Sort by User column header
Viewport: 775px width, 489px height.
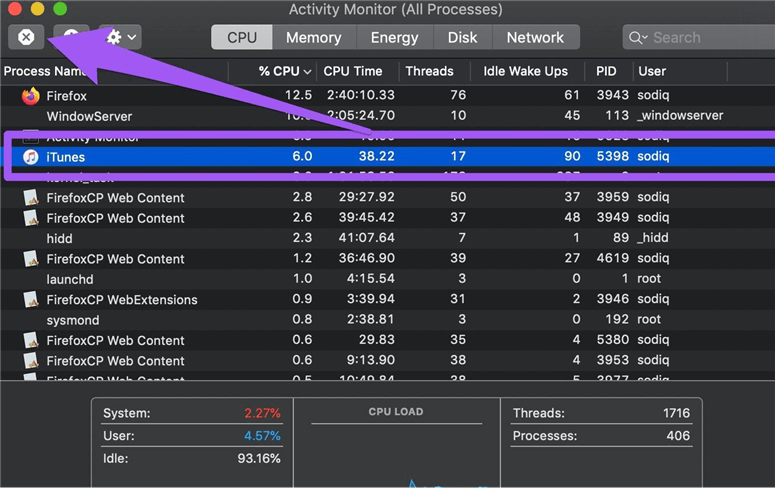click(652, 71)
